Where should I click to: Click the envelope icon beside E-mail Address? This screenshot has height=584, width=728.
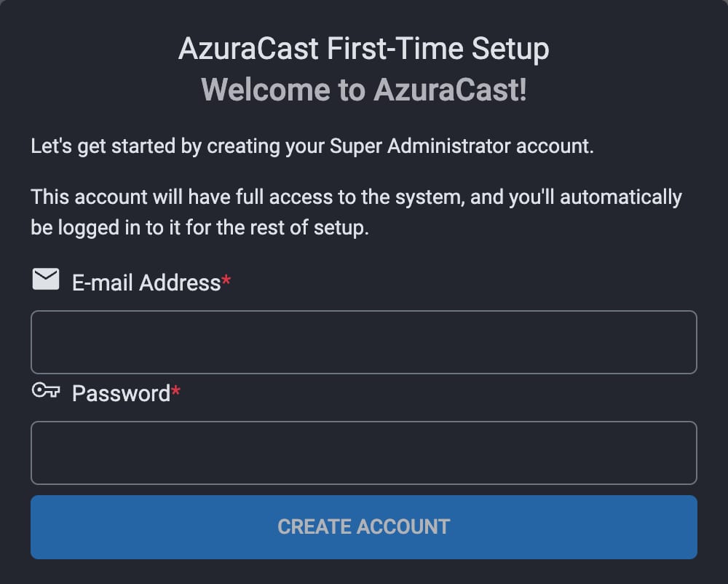45,277
